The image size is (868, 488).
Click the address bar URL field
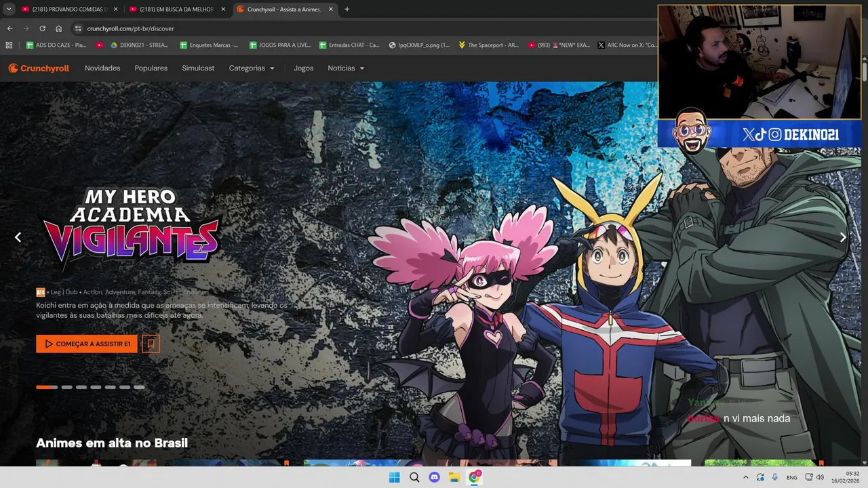(x=363, y=28)
